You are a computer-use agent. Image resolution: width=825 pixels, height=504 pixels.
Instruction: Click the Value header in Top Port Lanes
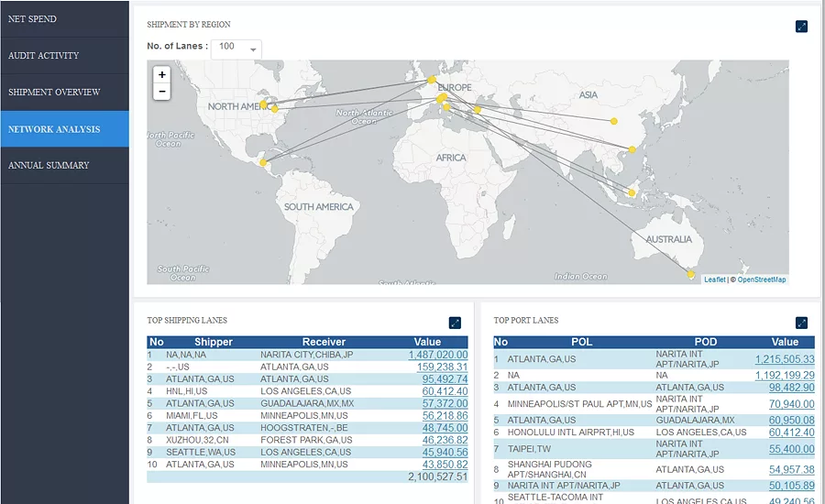[785, 342]
